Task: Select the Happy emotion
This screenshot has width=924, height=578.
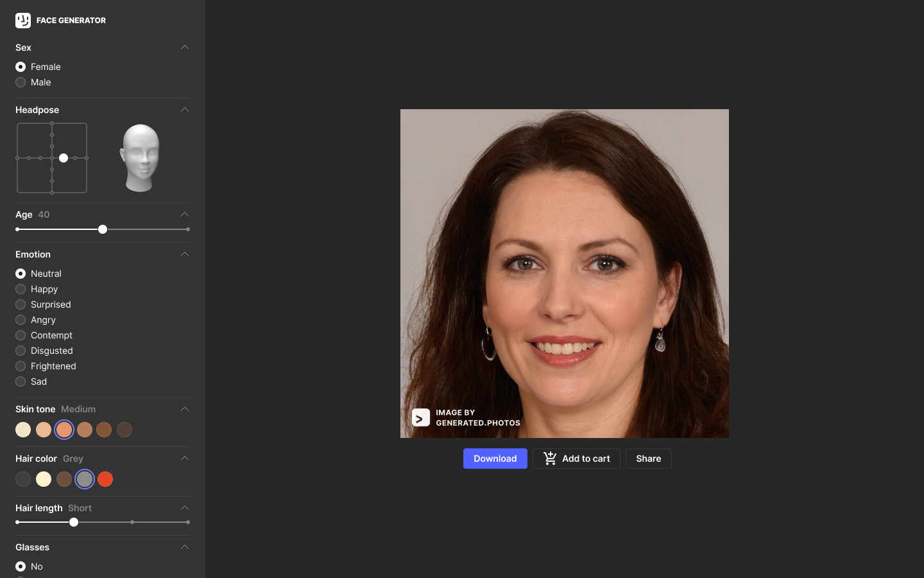Action: tap(20, 289)
